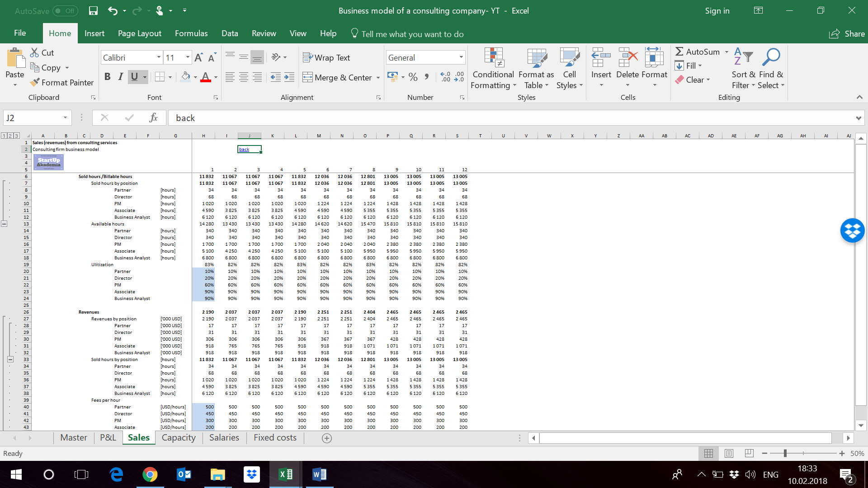Switch to the Formulas ribbon tab
Viewport: 868px width, 488px height.
point(191,33)
